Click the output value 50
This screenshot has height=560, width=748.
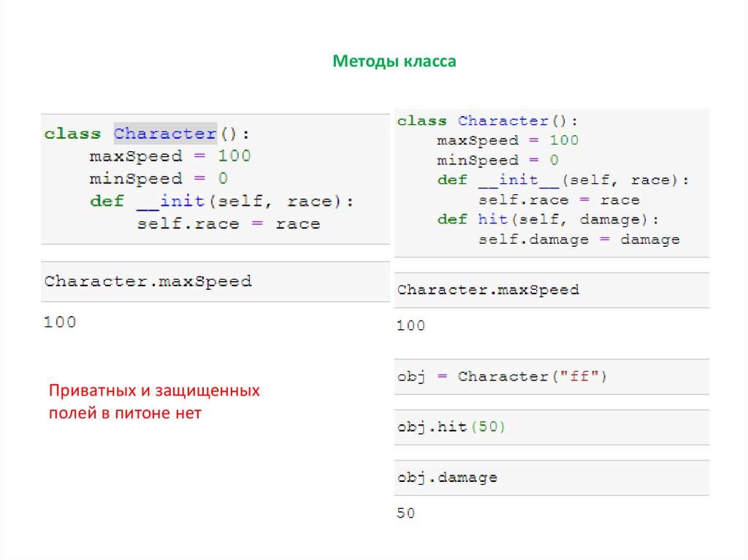pyautogui.click(x=406, y=513)
